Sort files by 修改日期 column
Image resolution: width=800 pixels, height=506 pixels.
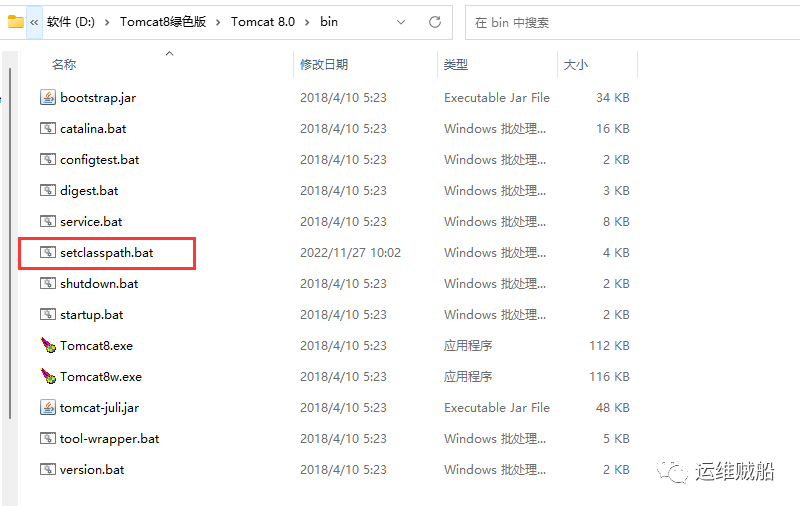point(324,65)
